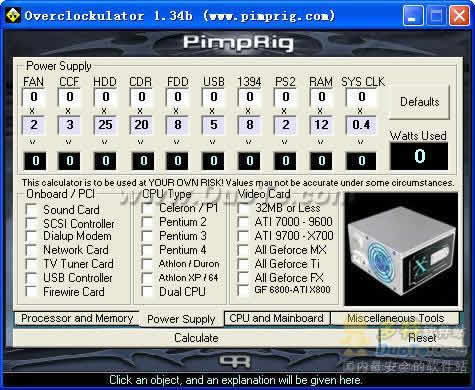Minimize the Overclockulator window
Image resolution: width=475 pixels, height=390 pixels.
[413, 16]
